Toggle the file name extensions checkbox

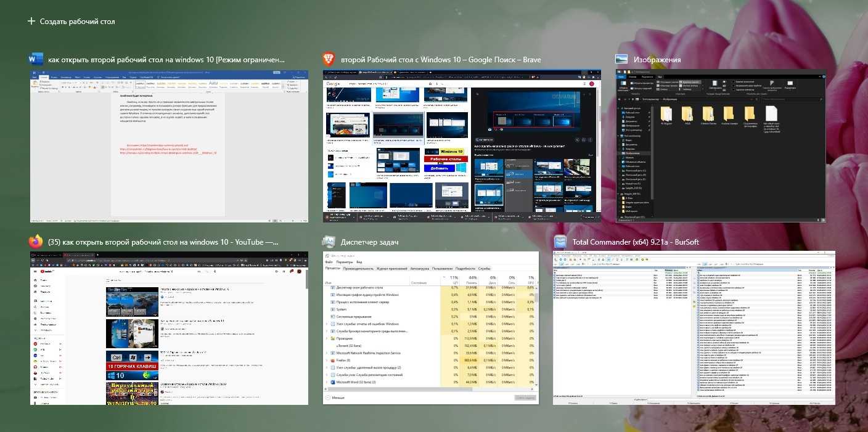pyautogui.click(x=734, y=86)
